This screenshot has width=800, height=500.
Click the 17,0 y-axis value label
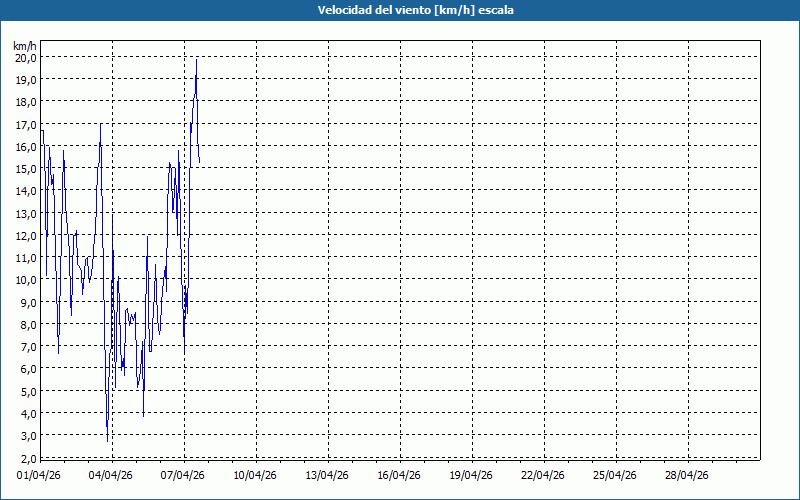[x=26, y=124]
